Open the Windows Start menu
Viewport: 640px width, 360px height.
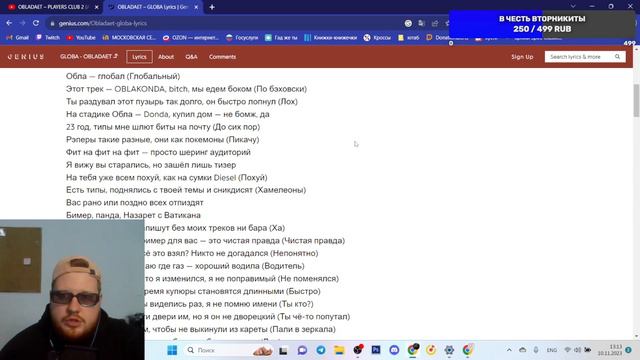[x=172, y=350]
